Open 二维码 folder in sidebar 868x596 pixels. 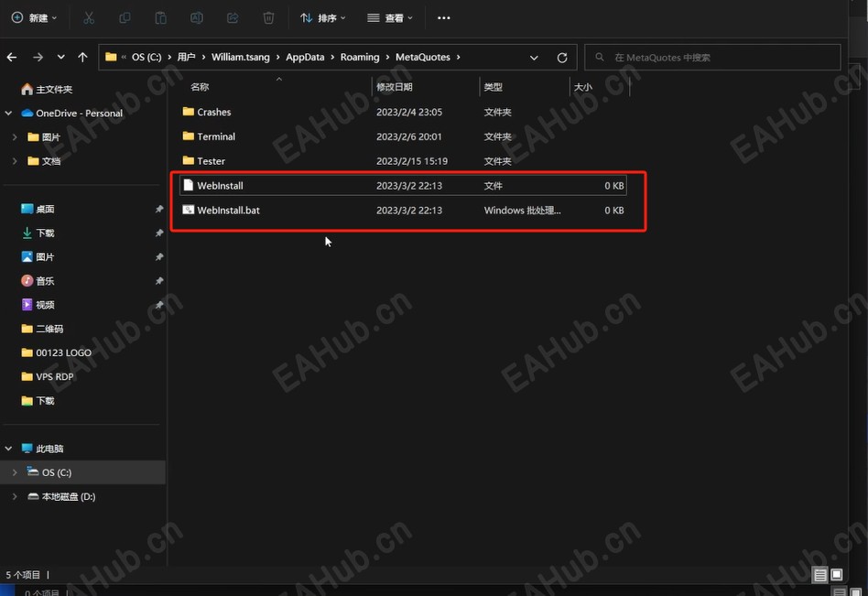pyautogui.click(x=42, y=329)
